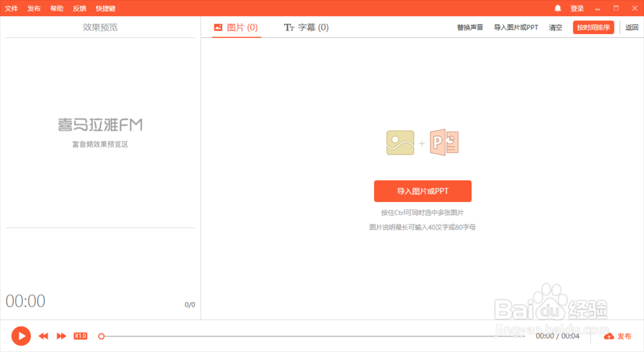Toggle the X1.0 playback speed

tap(80, 336)
